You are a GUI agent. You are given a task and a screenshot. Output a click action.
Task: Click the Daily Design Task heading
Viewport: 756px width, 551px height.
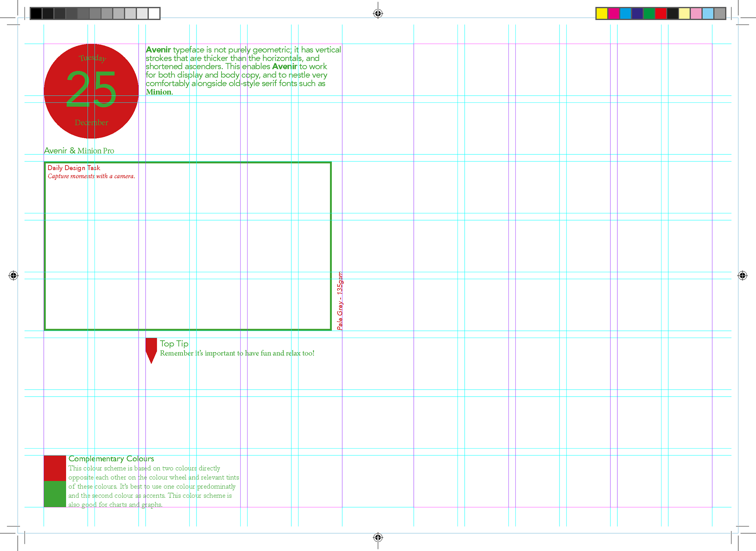(74, 168)
